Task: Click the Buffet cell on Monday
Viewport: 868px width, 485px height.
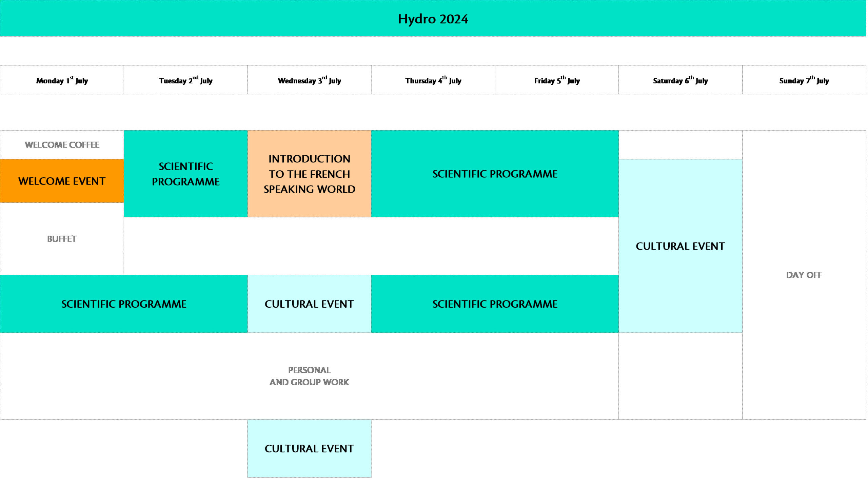Action: pos(62,239)
